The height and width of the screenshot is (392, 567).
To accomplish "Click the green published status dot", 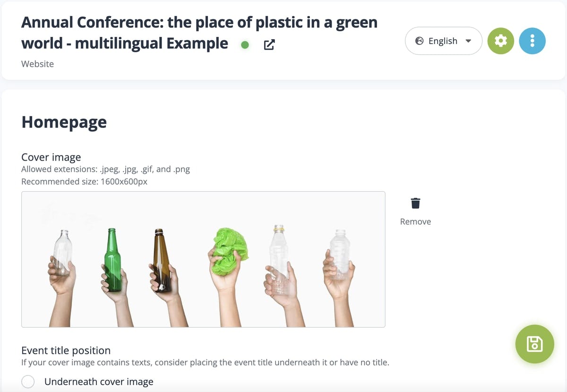I will tap(245, 45).
